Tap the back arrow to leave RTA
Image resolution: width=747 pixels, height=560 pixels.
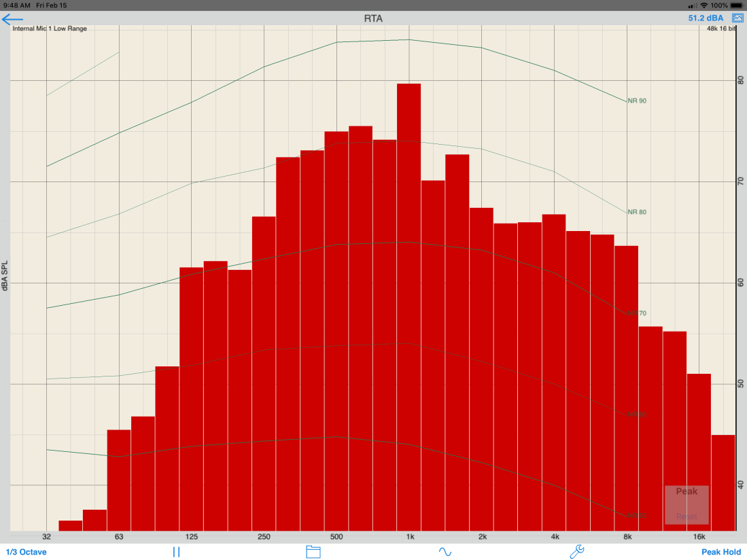[13, 19]
